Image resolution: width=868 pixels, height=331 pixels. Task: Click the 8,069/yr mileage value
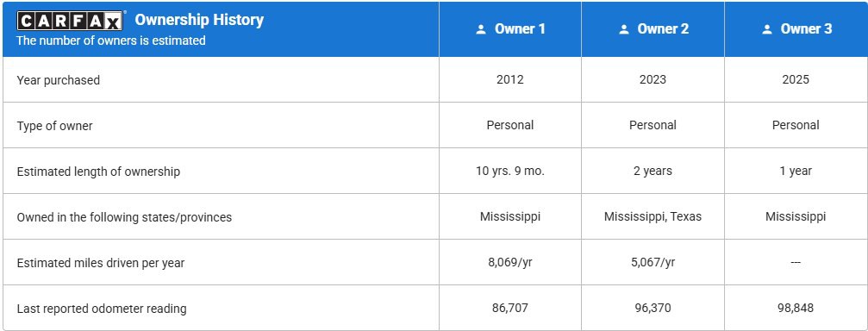pyautogui.click(x=509, y=262)
